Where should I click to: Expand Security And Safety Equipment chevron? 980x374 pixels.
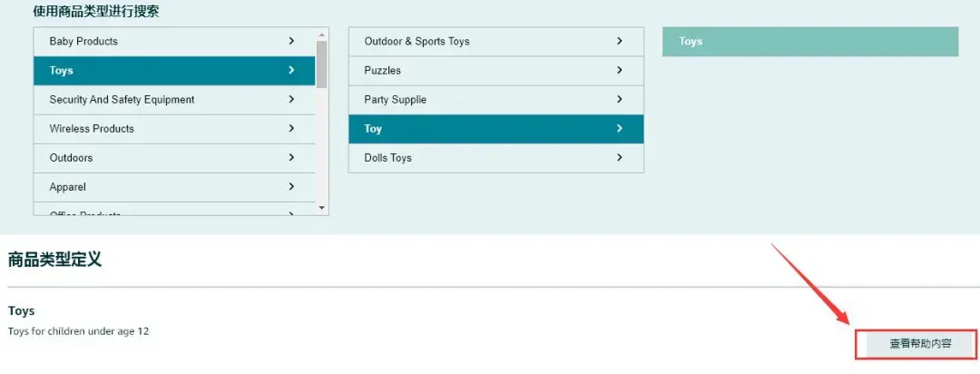(x=291, y=100)
